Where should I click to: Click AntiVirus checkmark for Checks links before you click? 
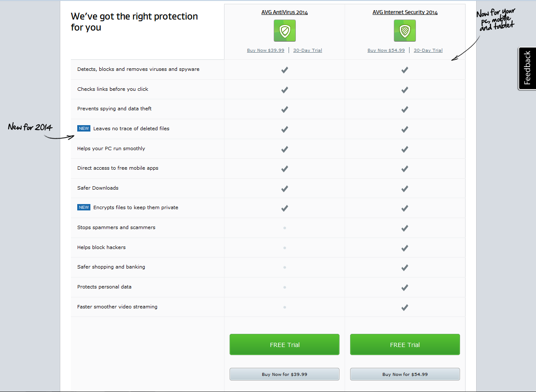(284, 90)
